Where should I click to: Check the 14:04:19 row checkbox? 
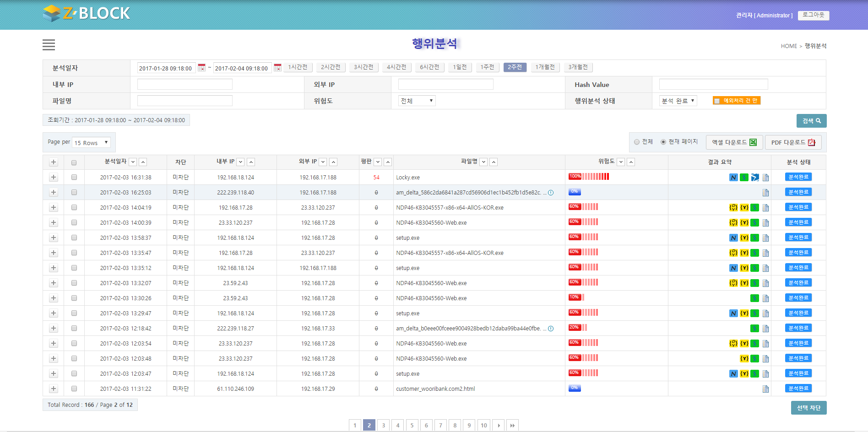(x=74, y=207)
